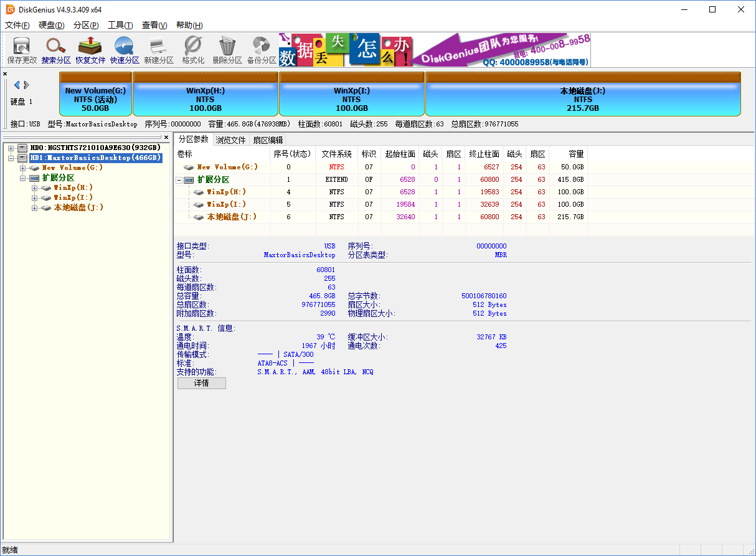756x556 pixels.
Task: Click the 本地磁盘(J:) drive icon in table
Action: pos(199,217)
